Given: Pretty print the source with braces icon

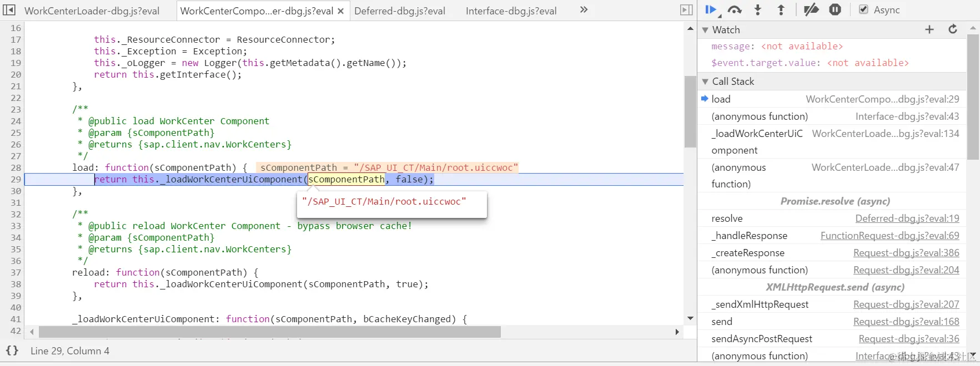Looking at the screenshot, I should point(12,350).
